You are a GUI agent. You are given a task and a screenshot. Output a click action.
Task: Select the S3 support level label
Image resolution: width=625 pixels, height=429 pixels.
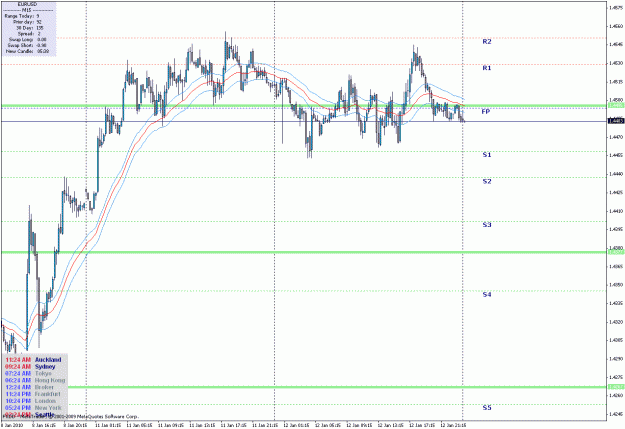point(487,225)
